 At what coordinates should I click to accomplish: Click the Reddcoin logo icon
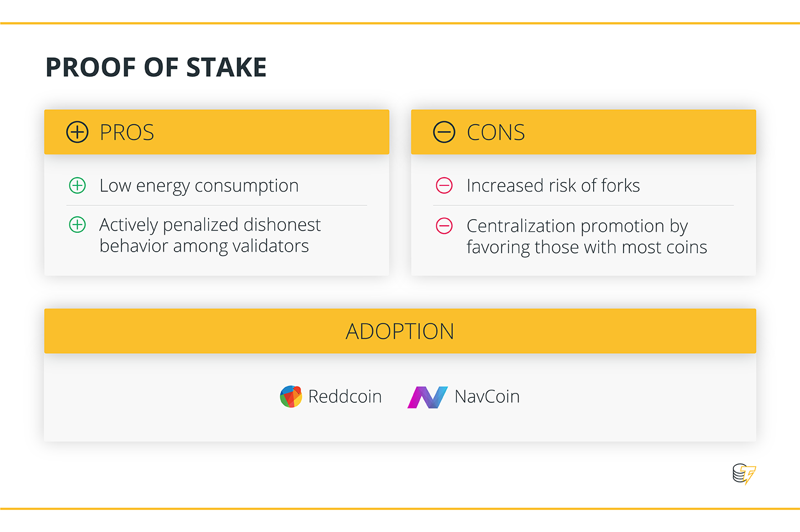291,396
